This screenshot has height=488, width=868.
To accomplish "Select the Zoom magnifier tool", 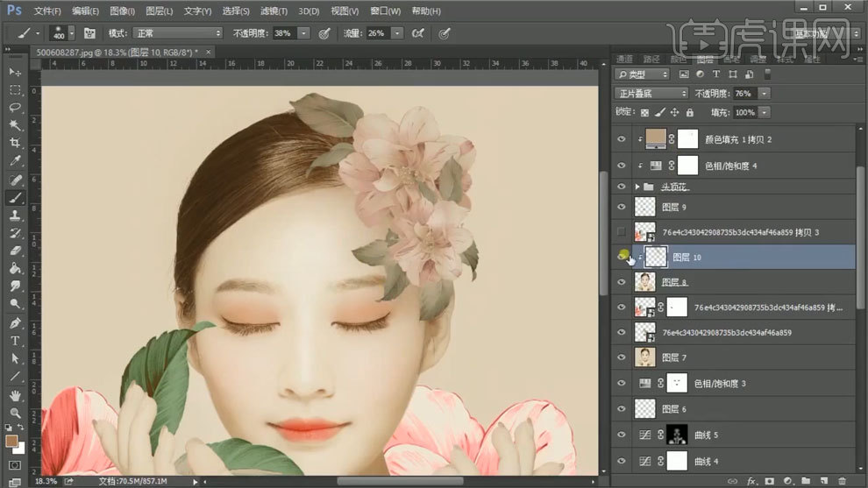I will click(x=15, y=412).
